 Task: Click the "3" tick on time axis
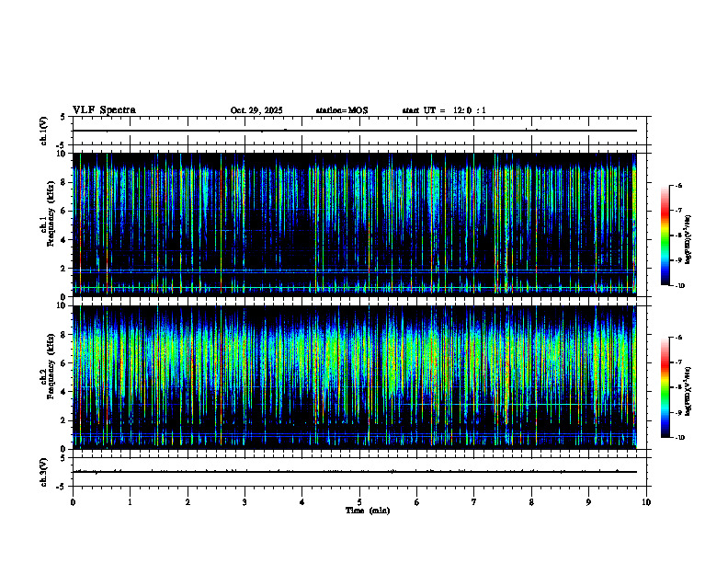pyautogui.click(x=245, y=502)
